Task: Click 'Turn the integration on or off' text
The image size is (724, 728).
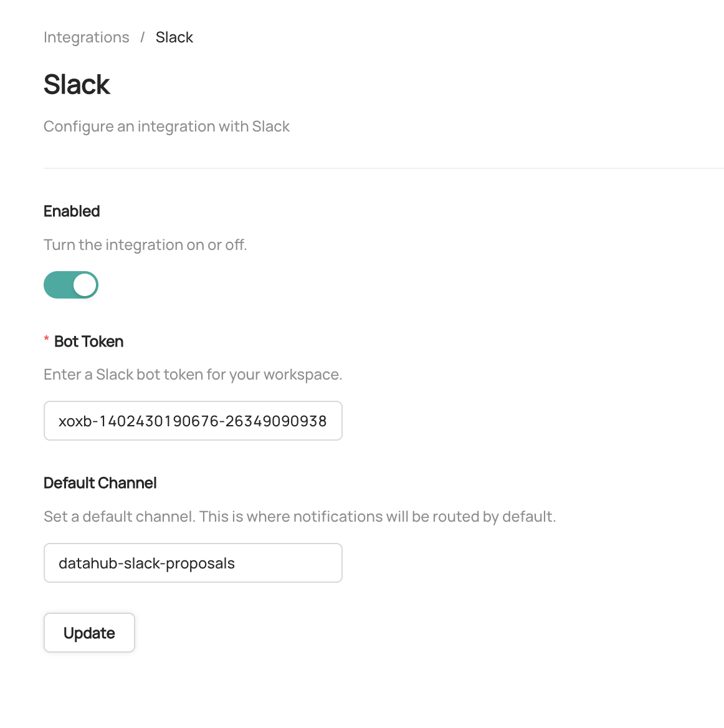Action: point(145,245)
